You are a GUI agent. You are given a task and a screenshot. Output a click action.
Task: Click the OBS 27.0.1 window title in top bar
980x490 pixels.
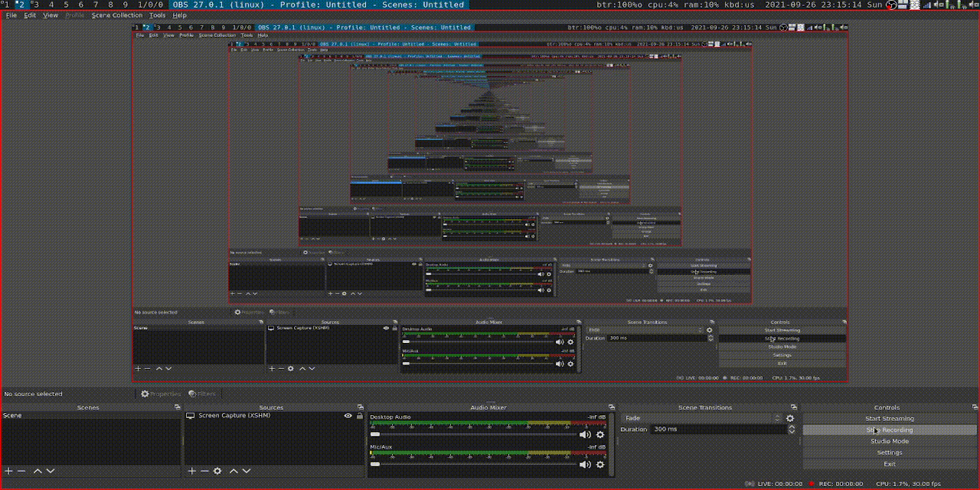[x=318, y=5]
